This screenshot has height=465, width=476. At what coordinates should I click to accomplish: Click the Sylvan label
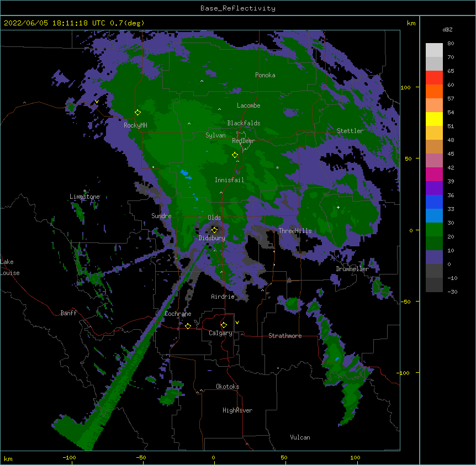(x=215, y=135)
